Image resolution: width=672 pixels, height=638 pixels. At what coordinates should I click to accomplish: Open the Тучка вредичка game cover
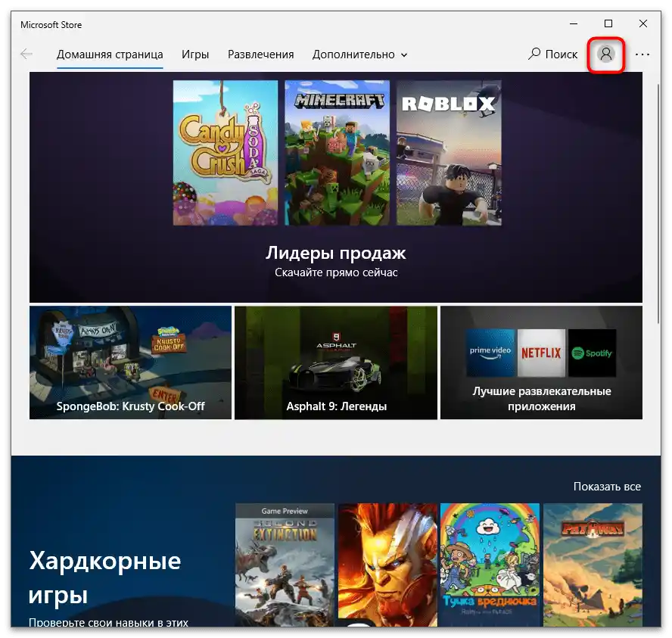click(490, 565)
